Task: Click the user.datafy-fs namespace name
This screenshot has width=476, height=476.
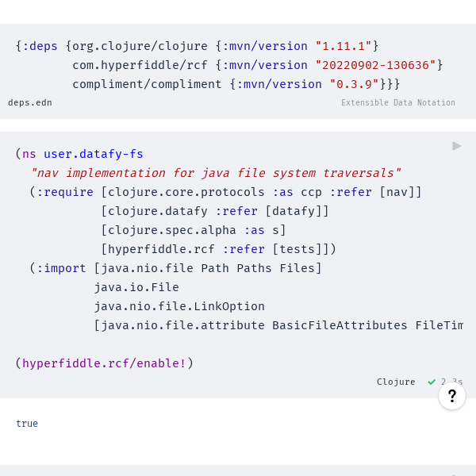Action: 94,154
